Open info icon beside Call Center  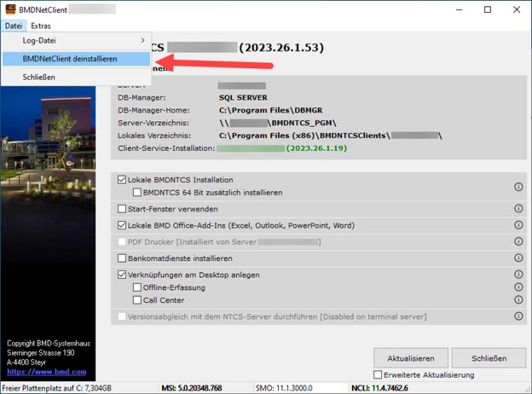[x=518, y=300]
